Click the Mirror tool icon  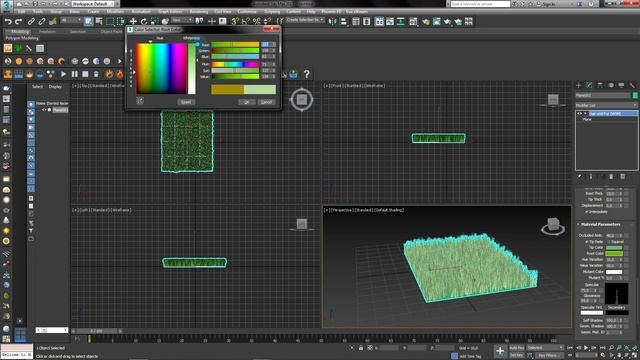(333, 21)
